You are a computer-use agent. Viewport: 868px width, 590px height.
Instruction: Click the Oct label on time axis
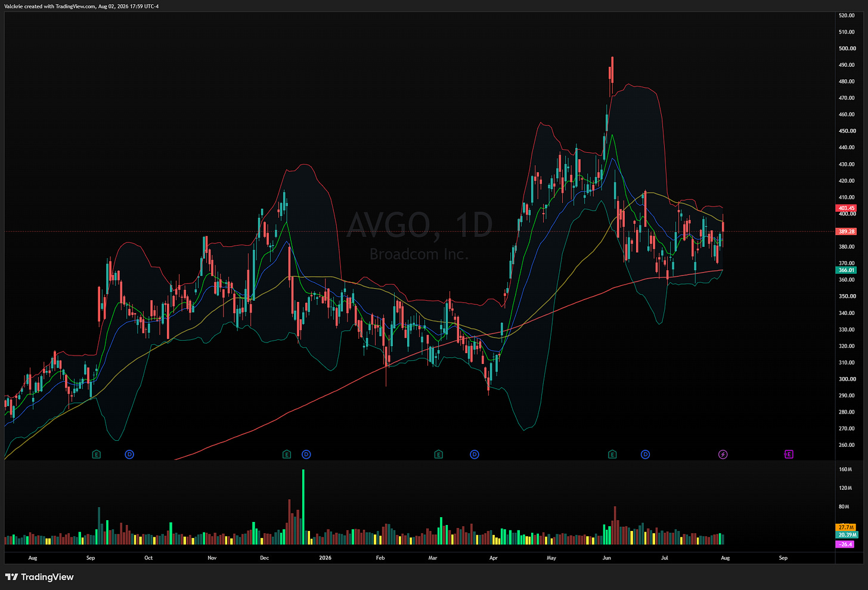(x=148, y=558)
